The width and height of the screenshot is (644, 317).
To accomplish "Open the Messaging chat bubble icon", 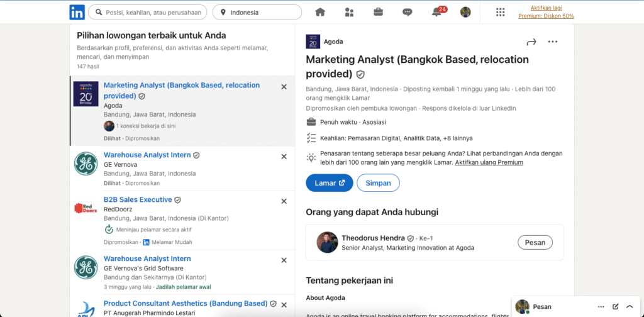I will click(x=408, y=13).
